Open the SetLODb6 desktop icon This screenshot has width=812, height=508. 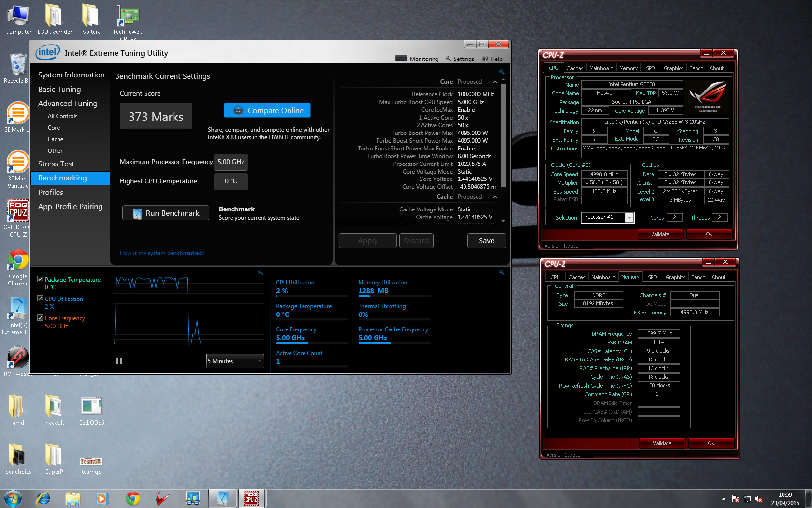(x=91, y=410)
